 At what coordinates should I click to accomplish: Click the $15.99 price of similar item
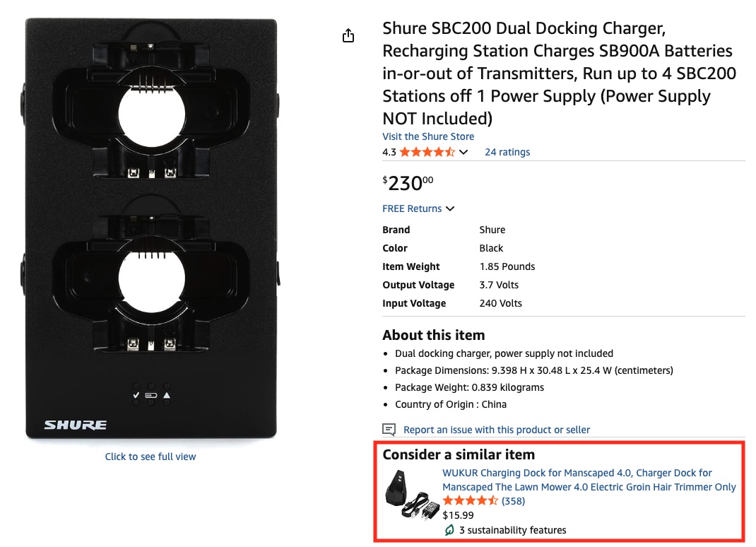458,515
